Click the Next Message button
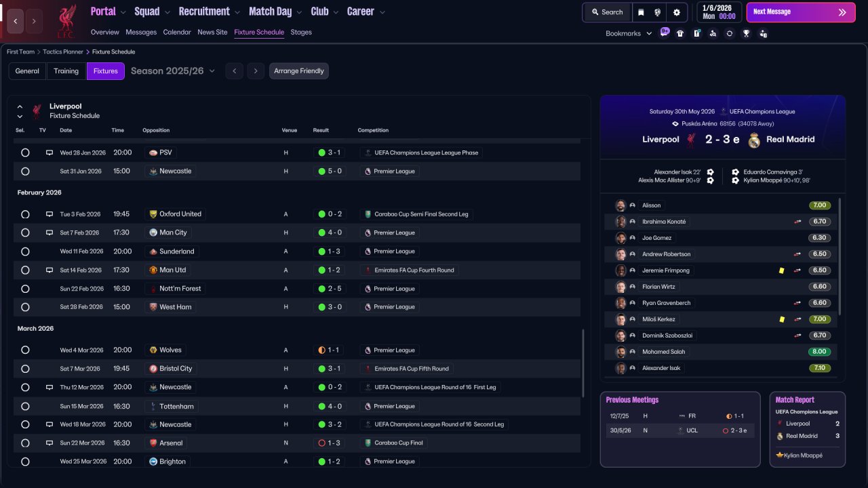The width and height of the screenshot is (868, 488). pos(801,12)
